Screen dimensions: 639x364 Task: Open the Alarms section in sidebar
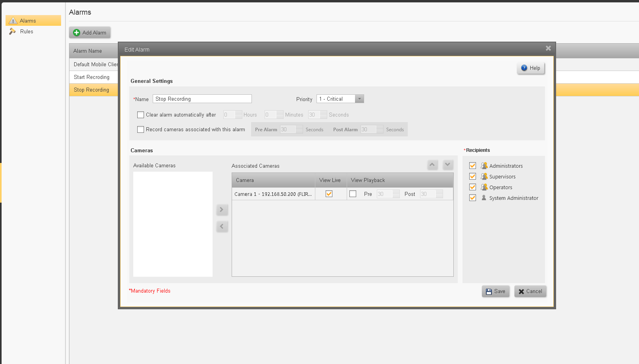[28, 21]
